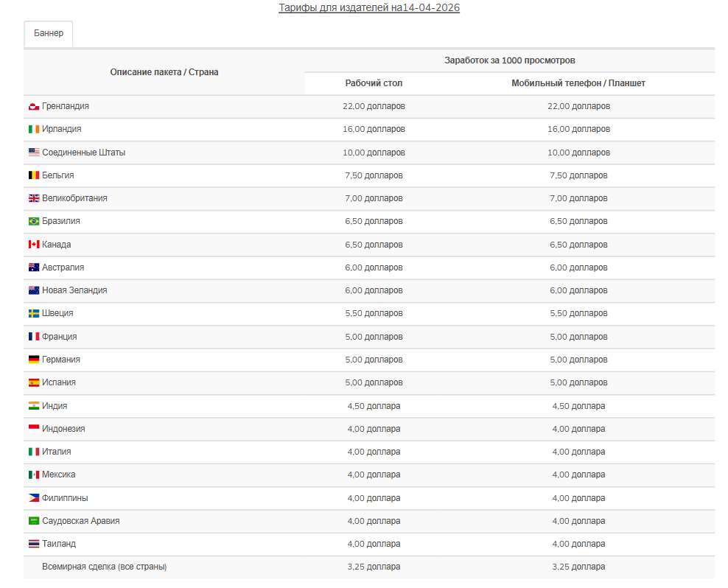Screen dimensions: 728x588
Task: Click the Всемирная сделка (все страны) row label
Action: pos(105,567)
